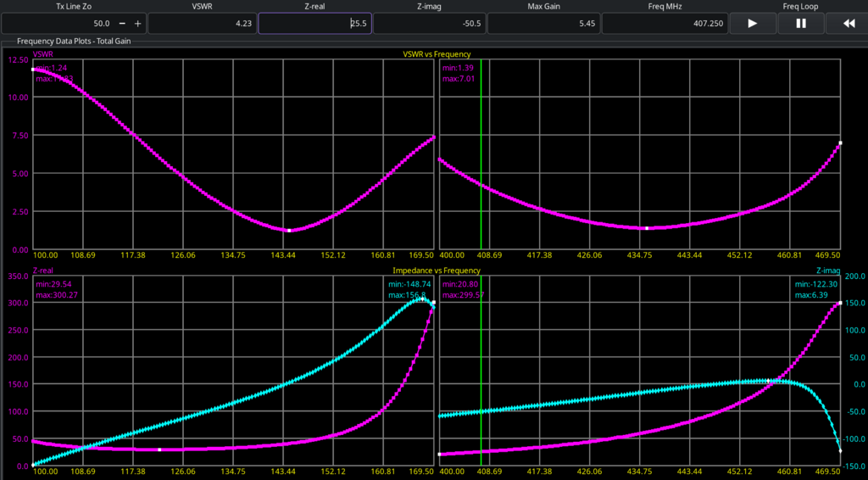Click the VSWR vs Frequency plot title

pyautogui.click(x=436, y=54)
